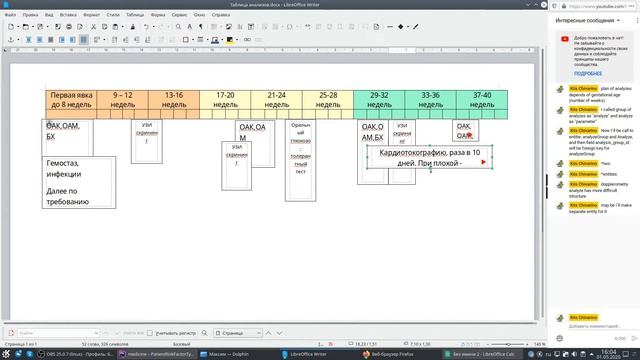Open the Правка menu

click(30, 15)
